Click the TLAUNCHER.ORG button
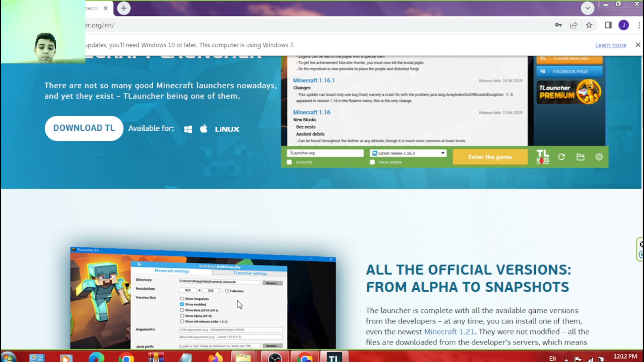Screen dimensions: 644x362 [569, 59]
